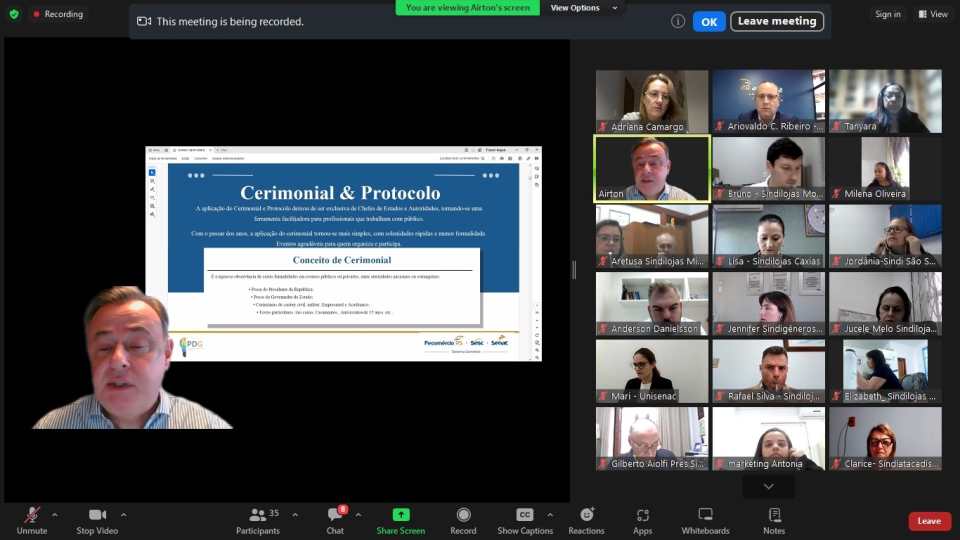The image size is (960, 540).
Task: Click the Sign in link
Action: 888,14
